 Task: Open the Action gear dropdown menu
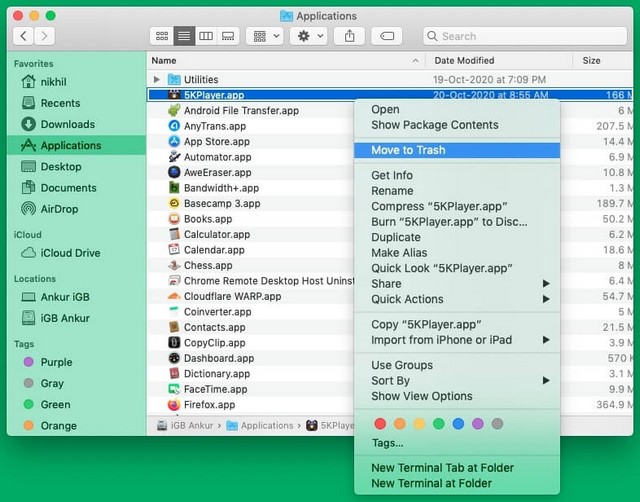pyautogui.click(x=307, y=36)
